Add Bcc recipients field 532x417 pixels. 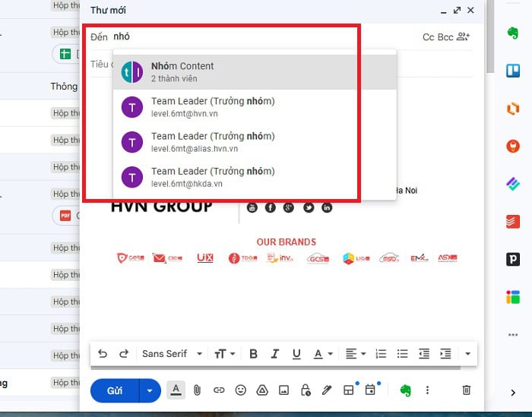tap(445, 37)
